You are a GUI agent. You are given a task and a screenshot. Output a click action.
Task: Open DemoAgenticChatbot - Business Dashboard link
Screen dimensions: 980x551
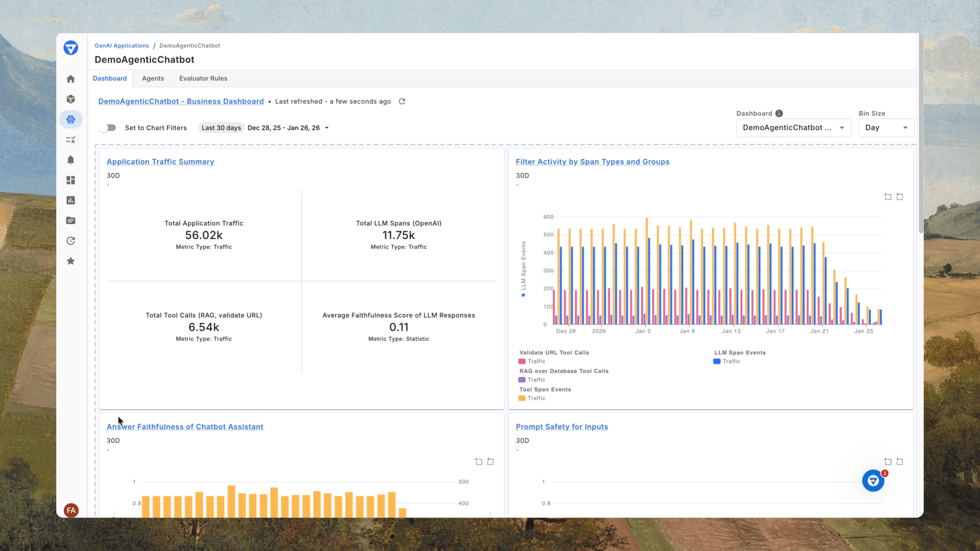click(x=181, y=101)
